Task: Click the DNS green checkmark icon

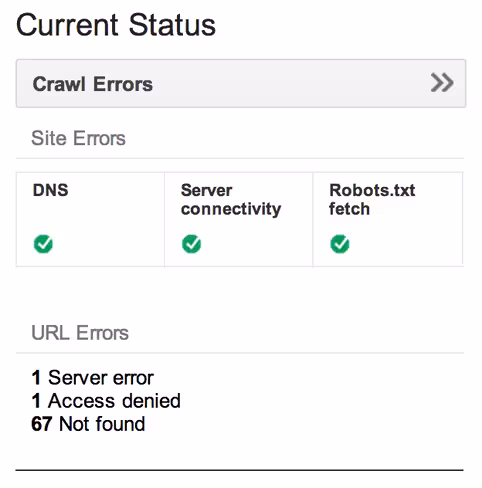Action: [43, 244]
